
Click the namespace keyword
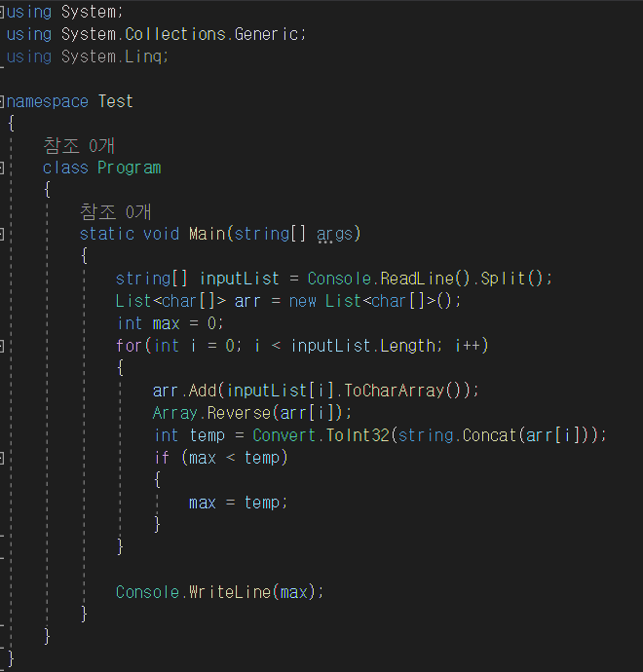click(47, 102)
